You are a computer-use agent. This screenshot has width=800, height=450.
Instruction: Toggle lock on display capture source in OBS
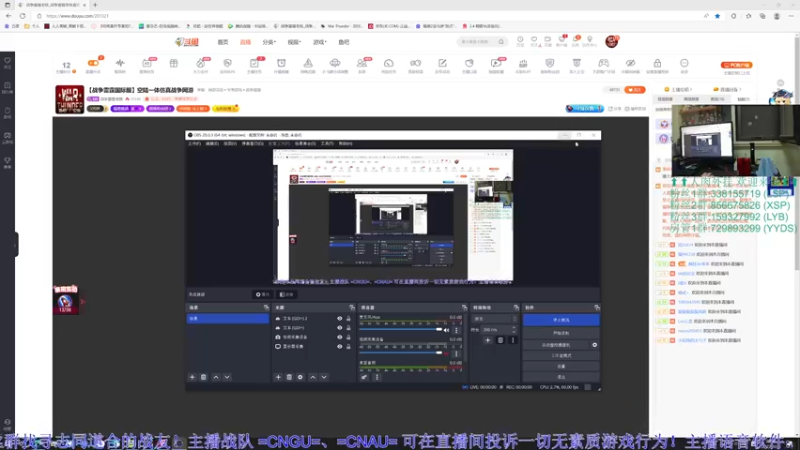tap(348, 346)
